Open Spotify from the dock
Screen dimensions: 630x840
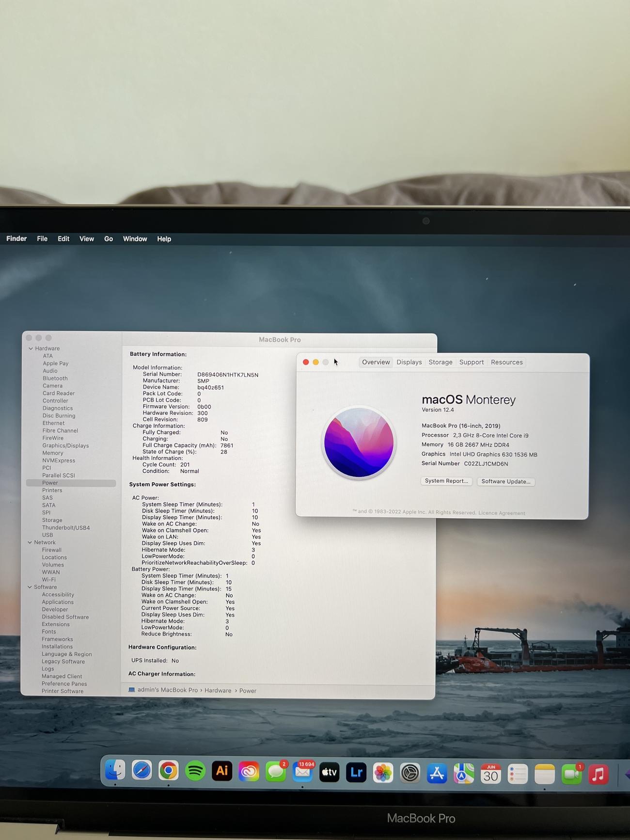(195, 771)
